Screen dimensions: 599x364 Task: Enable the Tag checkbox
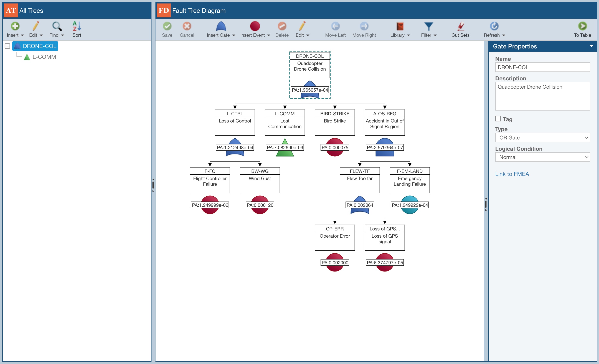tap(498, 119)
